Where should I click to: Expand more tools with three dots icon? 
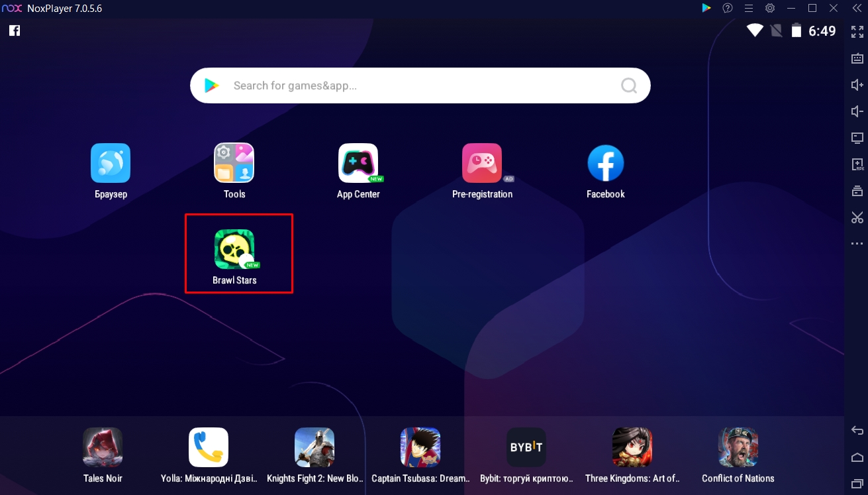(857, 244)
